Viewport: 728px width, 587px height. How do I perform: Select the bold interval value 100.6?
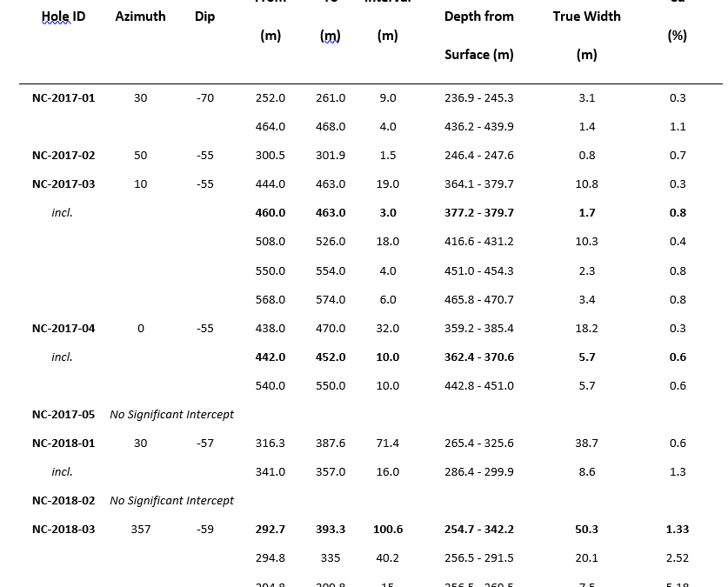click(388, 530)
